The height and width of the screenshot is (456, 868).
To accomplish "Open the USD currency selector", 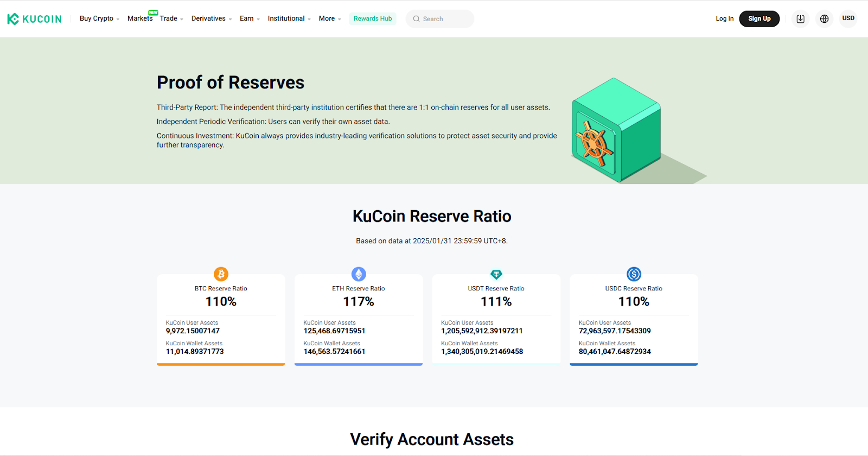I will (848, 18).
